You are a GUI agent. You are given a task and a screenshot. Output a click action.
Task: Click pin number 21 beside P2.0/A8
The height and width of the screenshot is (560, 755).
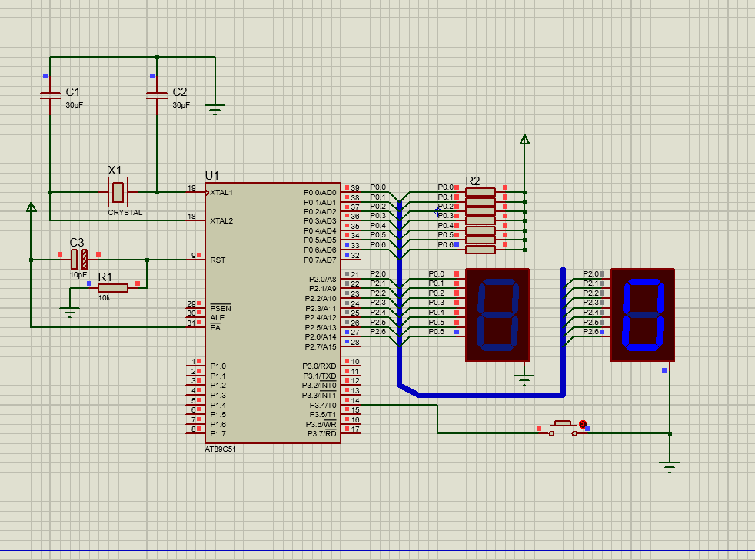[x=355, y=274]
